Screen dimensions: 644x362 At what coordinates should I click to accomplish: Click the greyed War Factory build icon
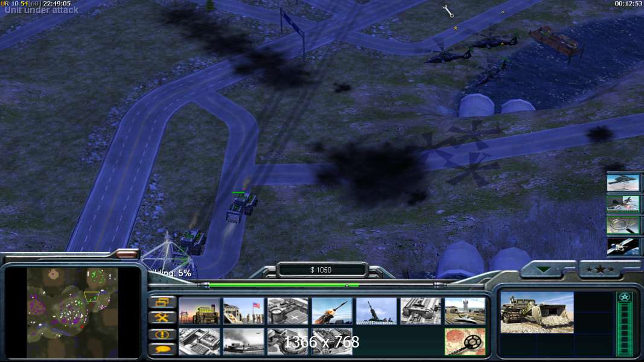click(421, 311)
